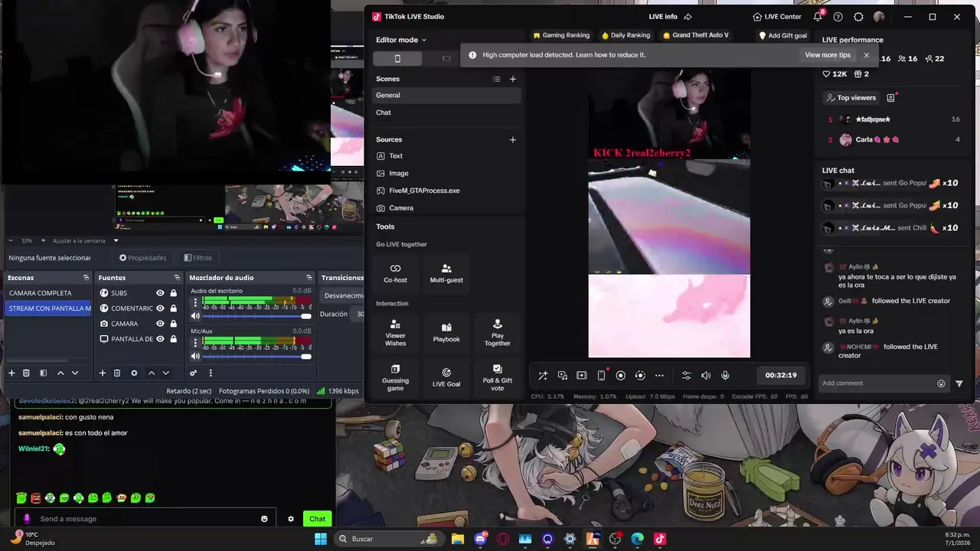Click View more tips button

828,55
